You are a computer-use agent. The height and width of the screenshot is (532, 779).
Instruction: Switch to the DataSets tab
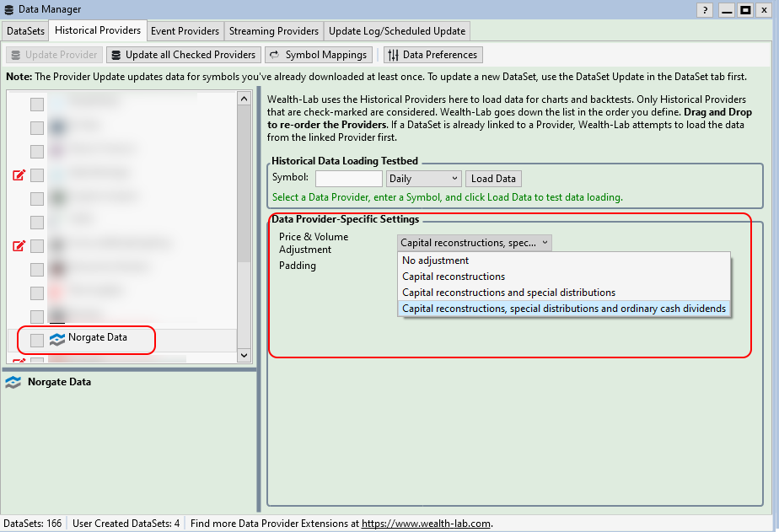25,31
